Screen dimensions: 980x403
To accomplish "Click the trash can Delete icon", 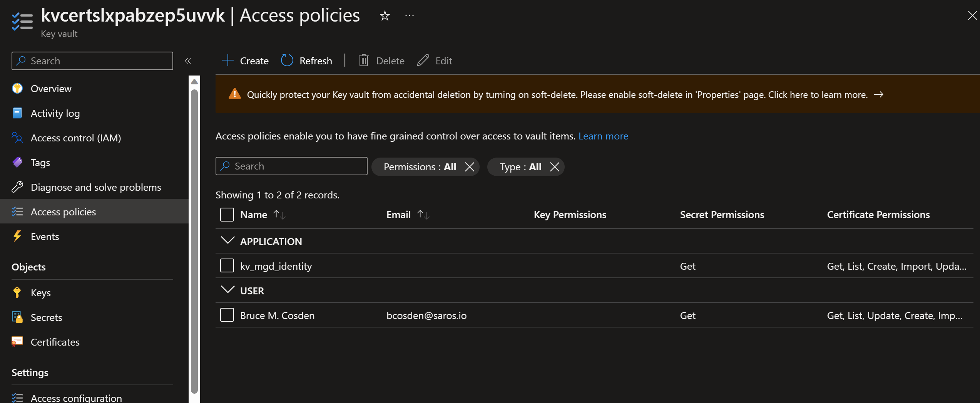I will pyautogui.click(x=364, y=60).
